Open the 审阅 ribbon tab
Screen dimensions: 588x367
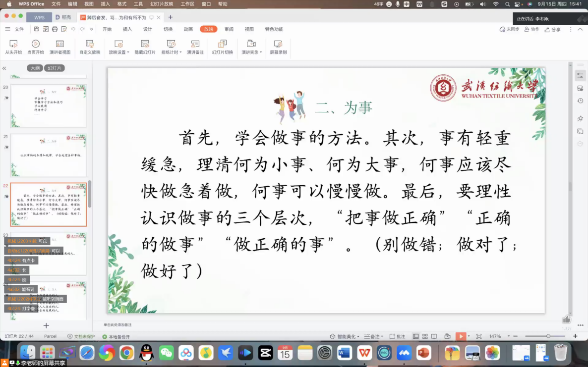tap(229, 29)
